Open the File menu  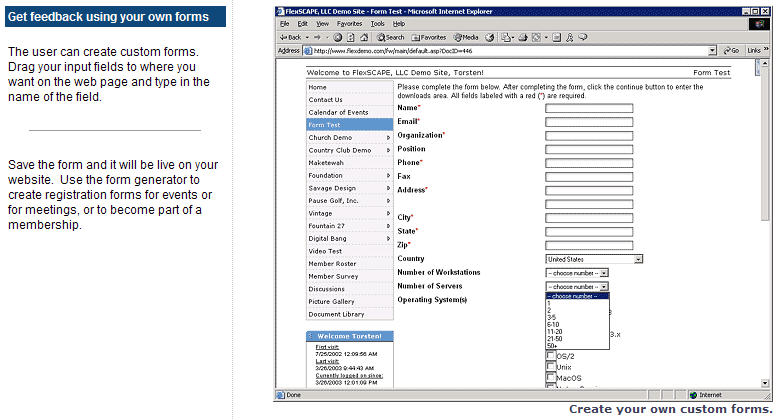tap(284, 24)
